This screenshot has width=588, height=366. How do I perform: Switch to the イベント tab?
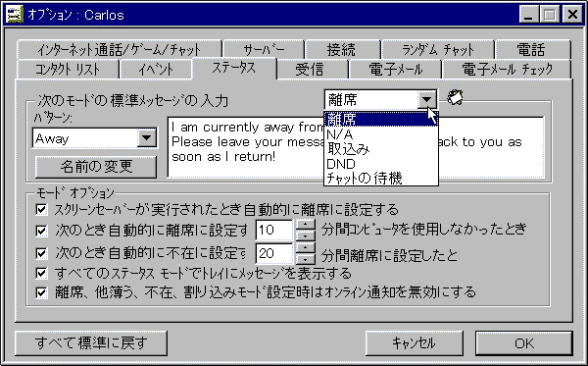[155, 70]
